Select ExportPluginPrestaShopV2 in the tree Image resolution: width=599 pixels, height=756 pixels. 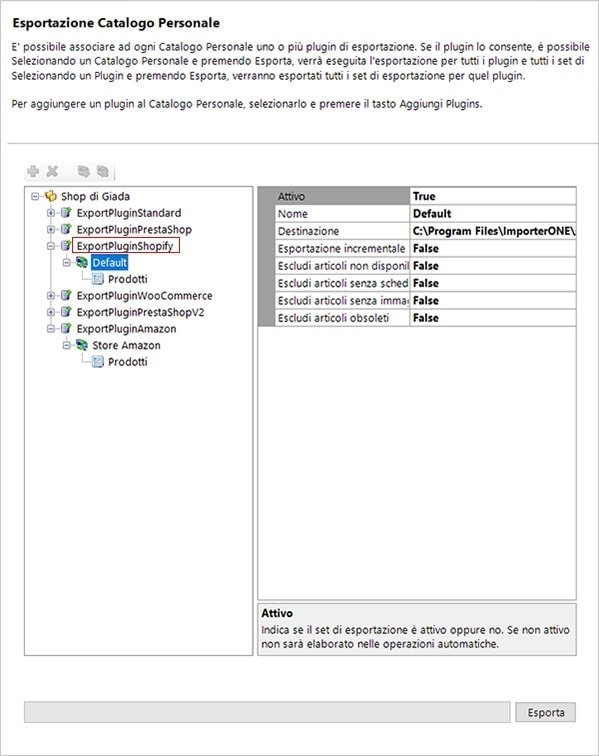coord(140,312)
